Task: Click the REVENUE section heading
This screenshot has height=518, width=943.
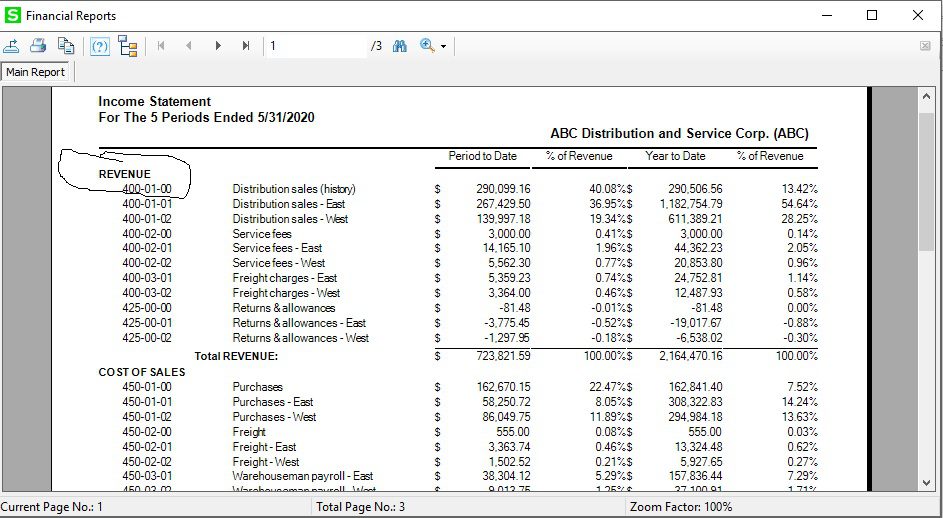Action: tap(124, 174)
